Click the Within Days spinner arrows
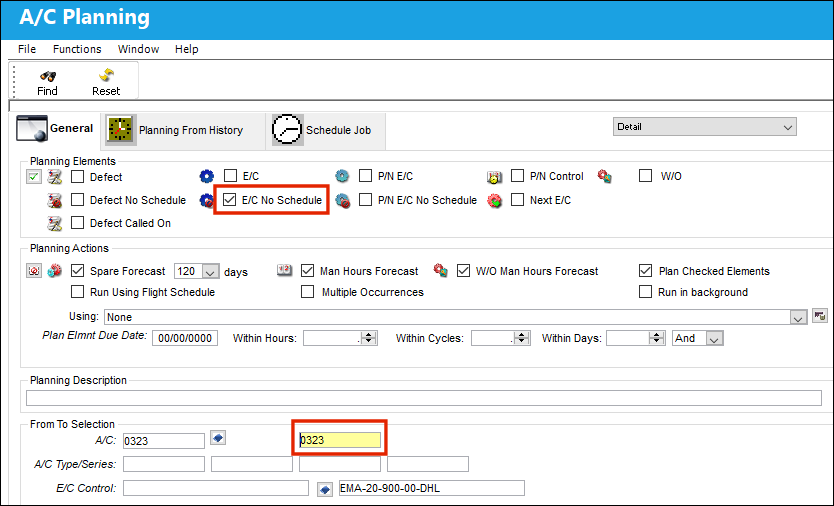 (x=657, y=338)
